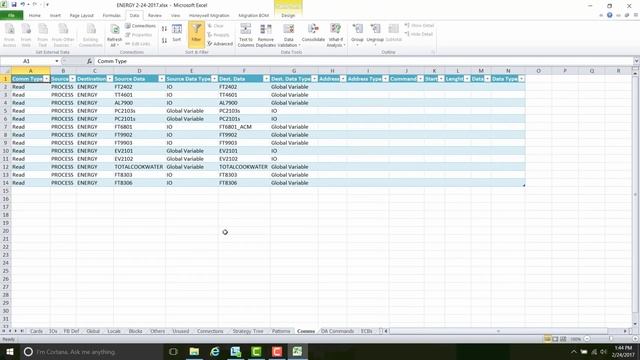Switch to the Strategy Tree sheet tab
640x360 pixels.
click(247, 331)
